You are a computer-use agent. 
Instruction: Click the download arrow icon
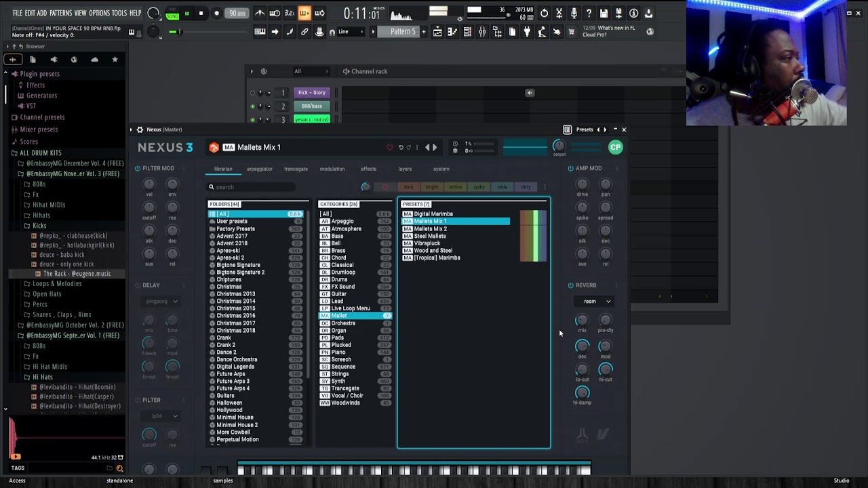(648, 13)
